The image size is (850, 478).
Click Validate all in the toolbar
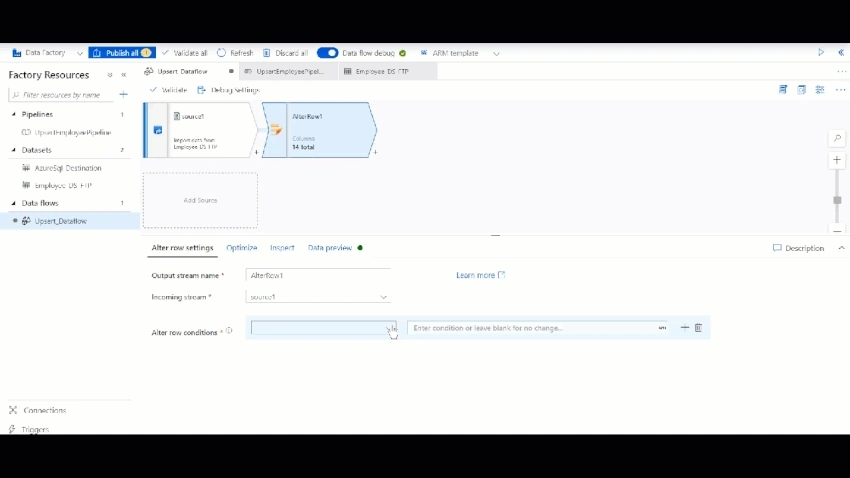pyautogui.click(x=185, y=53)
